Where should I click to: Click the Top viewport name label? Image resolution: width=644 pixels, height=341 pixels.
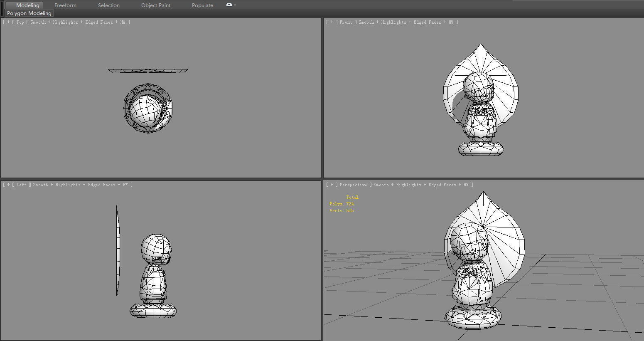point(20,22)
